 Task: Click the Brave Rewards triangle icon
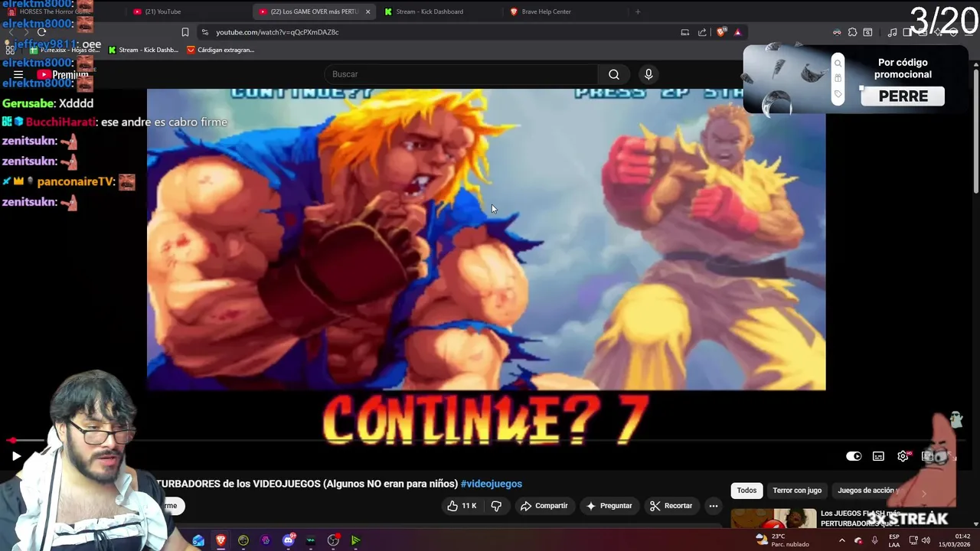click(x=737, y=32)
